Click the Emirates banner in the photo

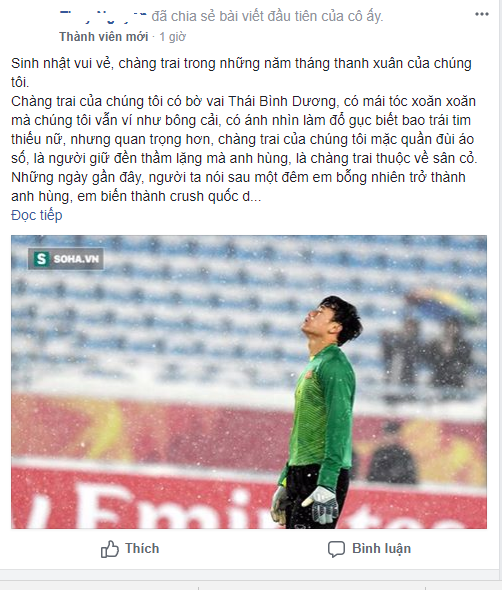click(248, 499)
